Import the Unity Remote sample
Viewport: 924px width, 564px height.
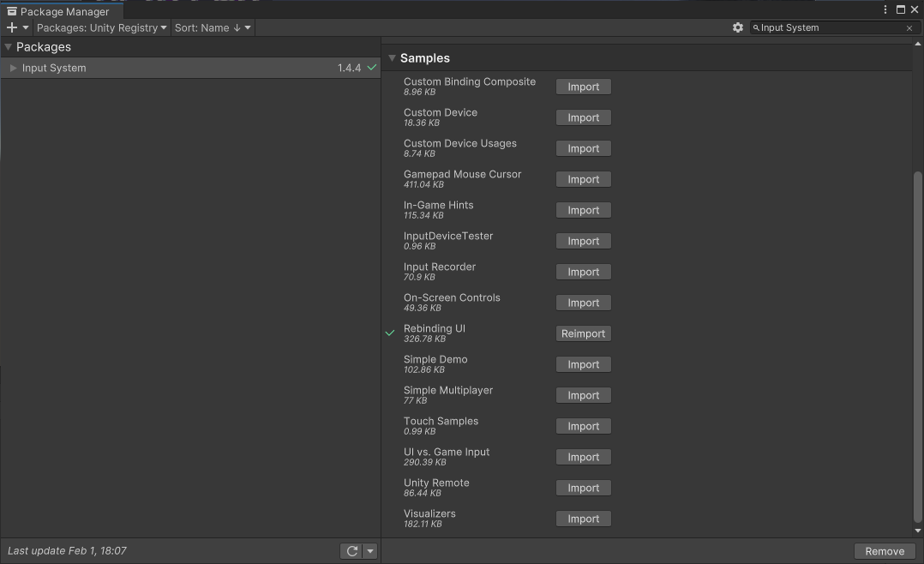(584, 488)
